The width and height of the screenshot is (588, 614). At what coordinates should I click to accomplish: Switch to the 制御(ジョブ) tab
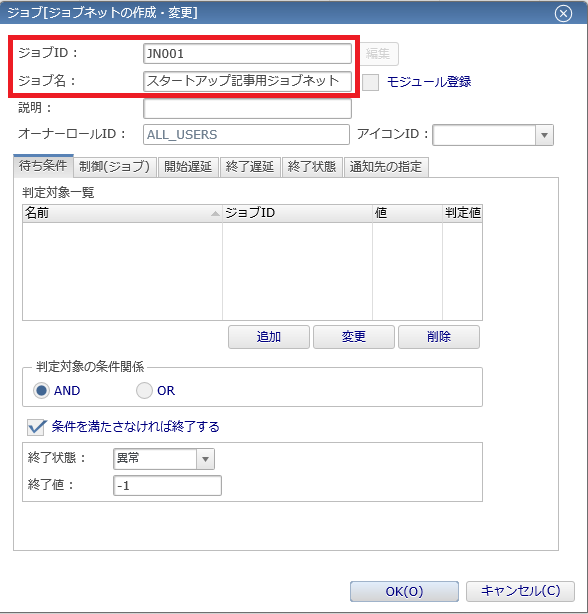tap(115, 167)
